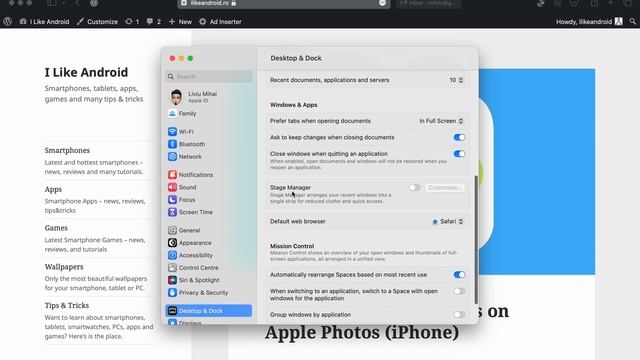This screenshot has width=640, height=360.
Task: Open Apps category link on webpage
Action: [x=53, y=189]
